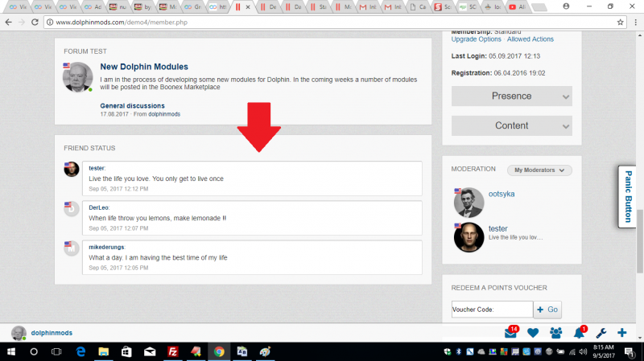Click mikederungs' avatar in Friend Status
Viewport: 644px width, 361px height.
click(72, 248)
